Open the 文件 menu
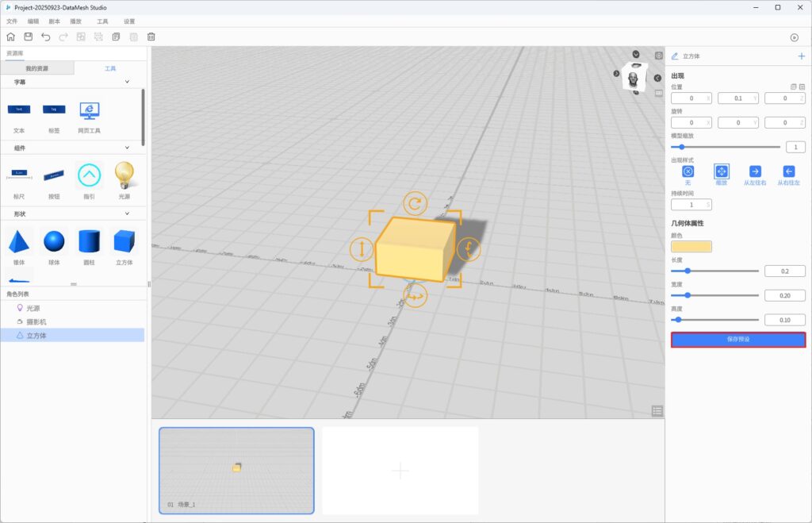Viewport: 812px width, 523px height. [12, 21]
